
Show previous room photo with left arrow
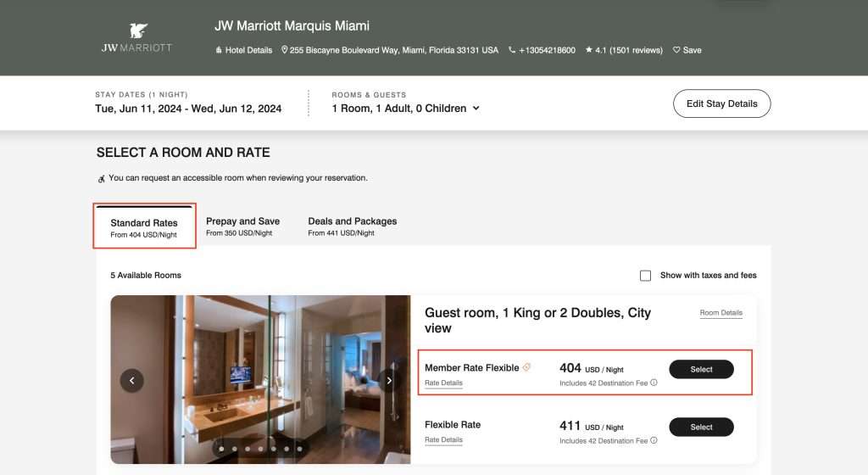(x=131, y=380)
